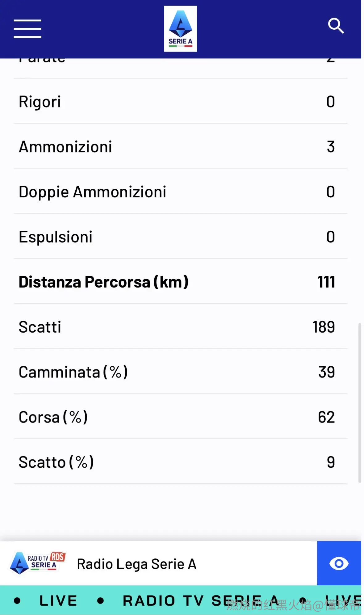
Task: Click the Radio TV Serie A RDS logo
Action: pos(38,563)
